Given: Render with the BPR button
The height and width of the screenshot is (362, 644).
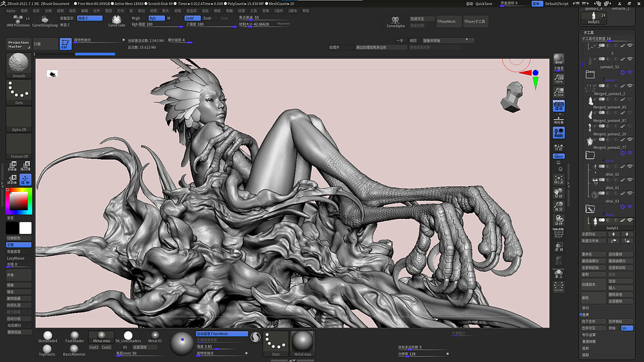Looking at the screenshot, I should click(x=558, y=59).
